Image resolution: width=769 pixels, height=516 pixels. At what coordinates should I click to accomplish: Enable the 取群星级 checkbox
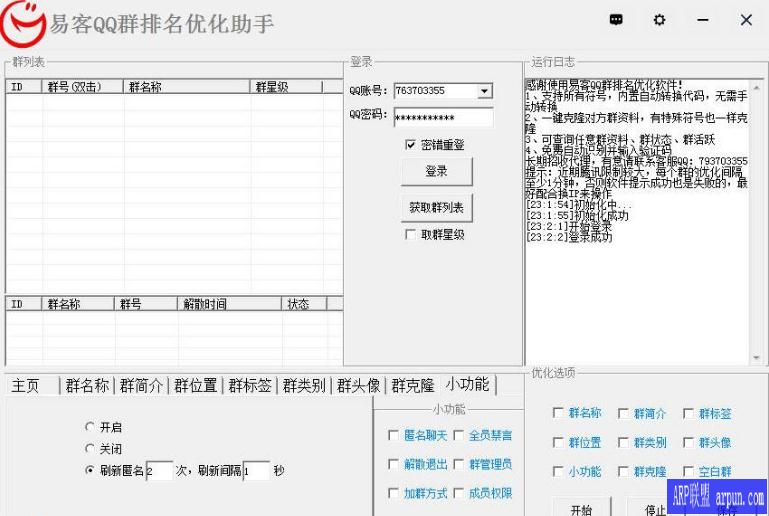point(410,234)
